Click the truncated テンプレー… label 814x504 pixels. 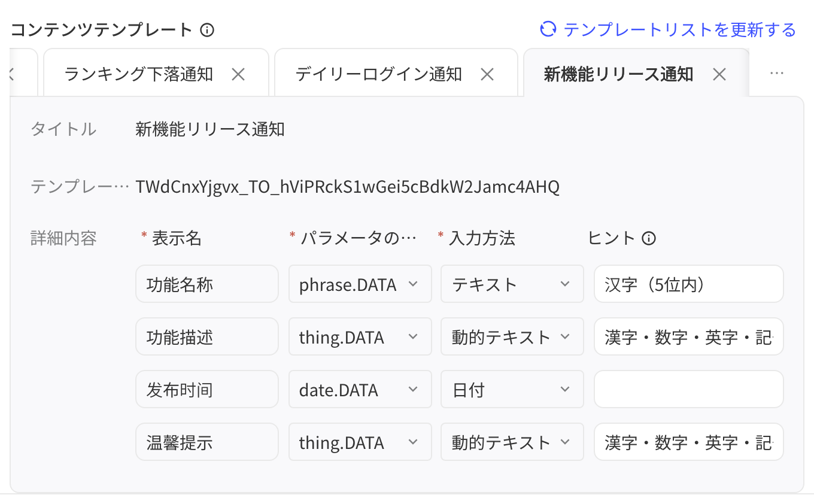(80, 187)
